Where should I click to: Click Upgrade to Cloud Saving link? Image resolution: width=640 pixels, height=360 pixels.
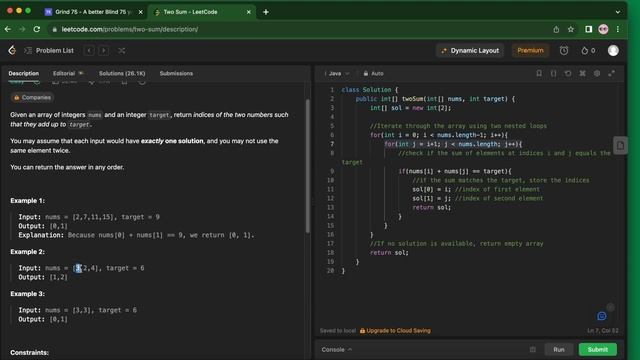coord(395,331)
